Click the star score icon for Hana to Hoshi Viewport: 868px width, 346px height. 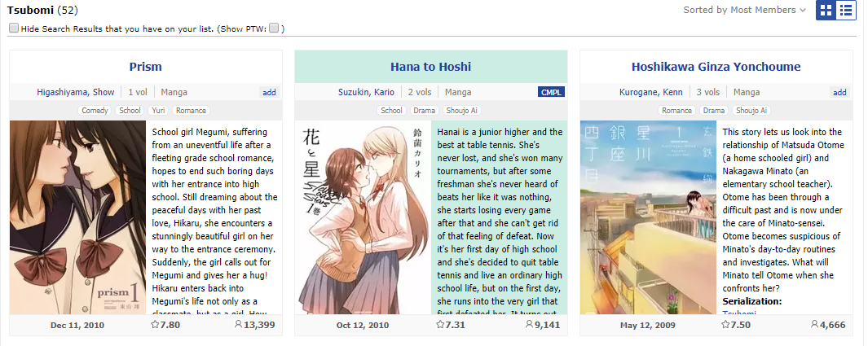440,325
